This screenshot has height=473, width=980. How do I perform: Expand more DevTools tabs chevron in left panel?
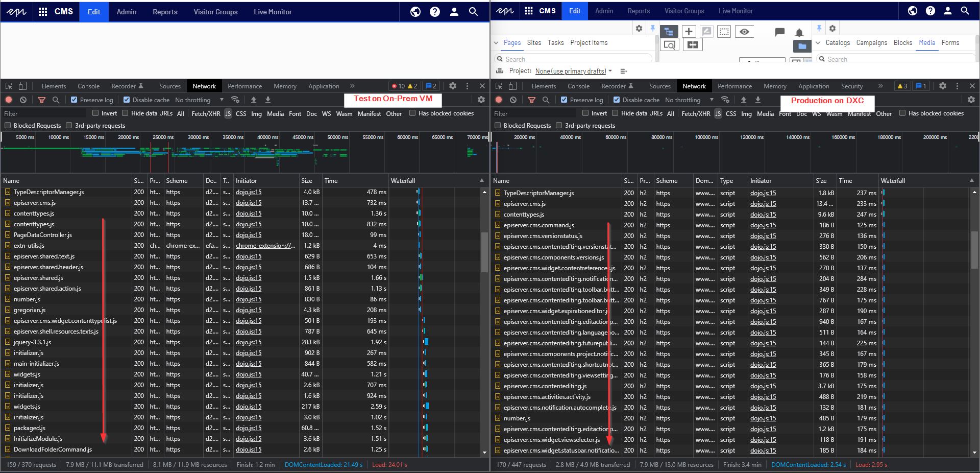(352, 86)
